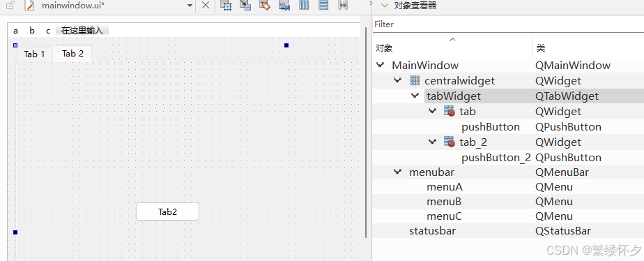Collapse the 对象查看器 panel chevron
The width and height of the screenshot is (644, 261).
coord(385,6)
